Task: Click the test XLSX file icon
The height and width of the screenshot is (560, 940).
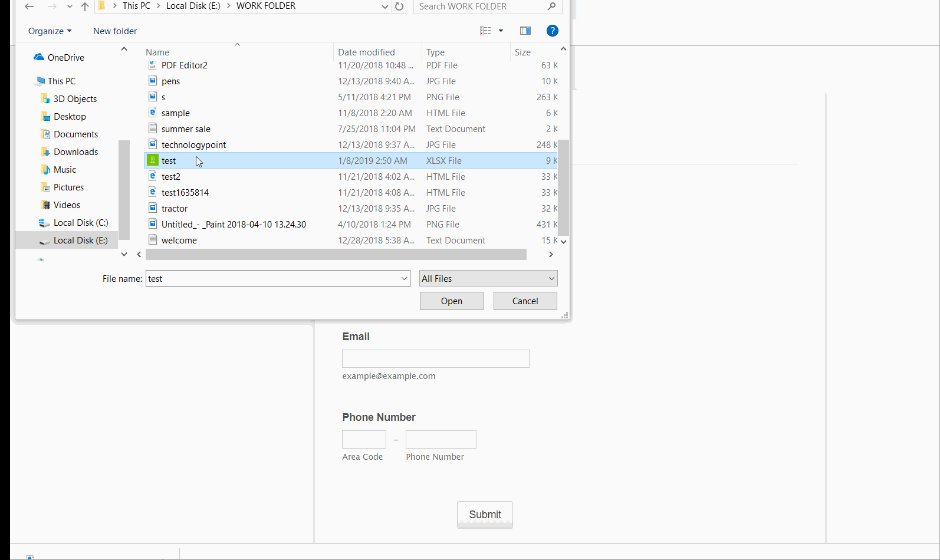Action: pyautogui.click(x=152, y=160)
